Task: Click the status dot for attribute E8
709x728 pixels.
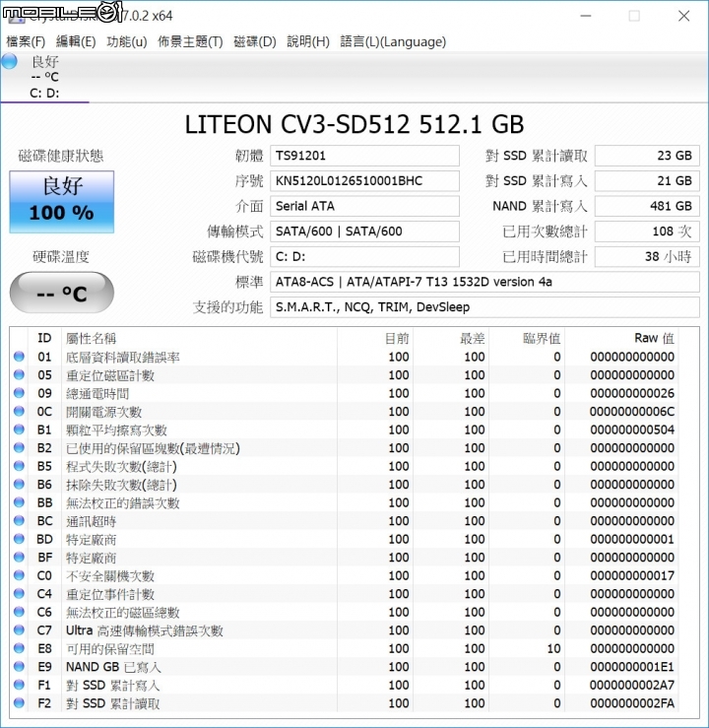Action: click(19, 648)
